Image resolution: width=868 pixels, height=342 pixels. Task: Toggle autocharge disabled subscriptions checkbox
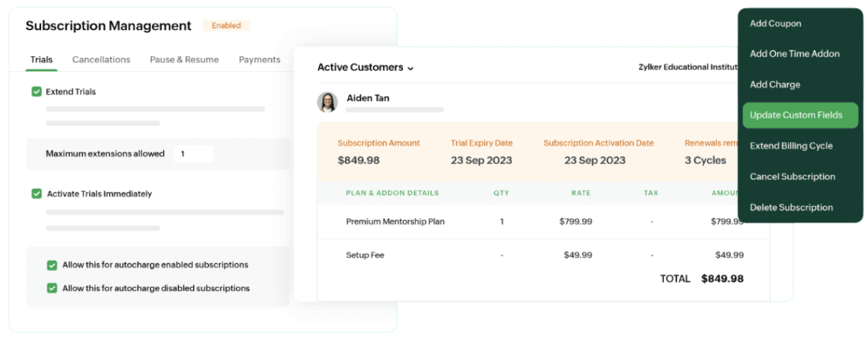[52, 289]
